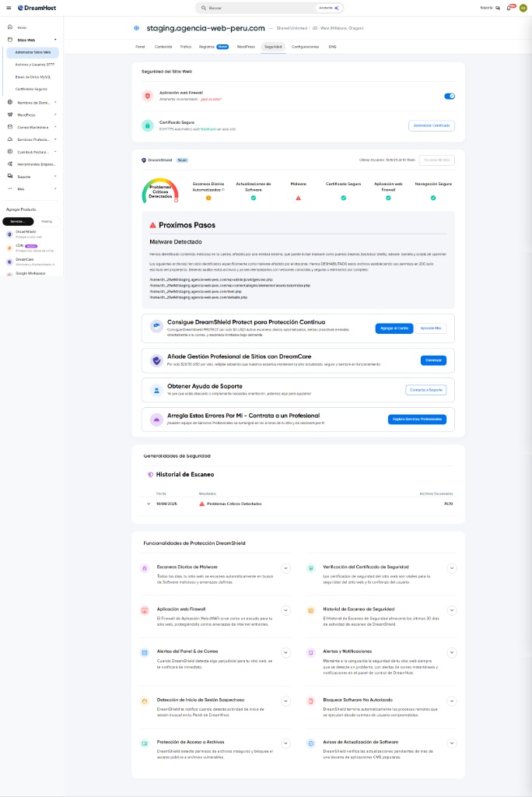The width and height of the screenshot is (532, 797).
Task: Click the Agregar al Carrito button
Action: [394, 328]
